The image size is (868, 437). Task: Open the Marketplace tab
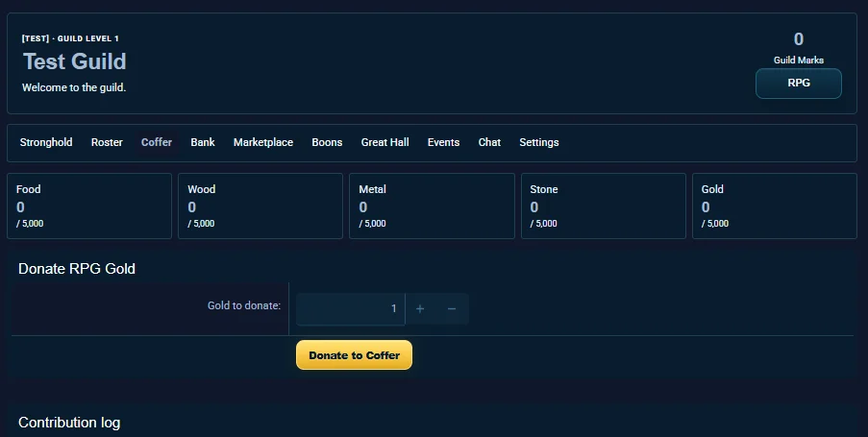pyautogui.click(x=263, y=142)
